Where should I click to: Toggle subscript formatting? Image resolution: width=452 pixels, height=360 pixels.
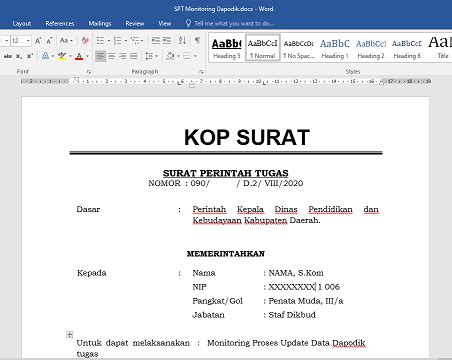(19, 56)
